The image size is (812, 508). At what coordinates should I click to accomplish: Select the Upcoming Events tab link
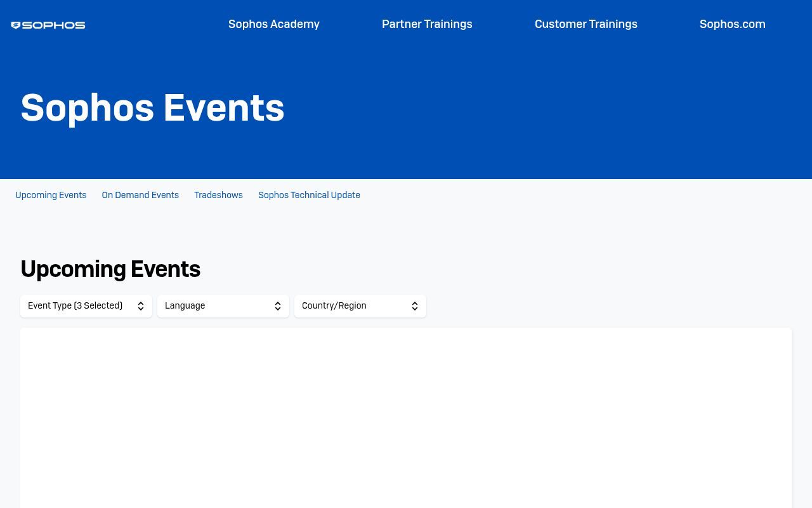(51, 195)
